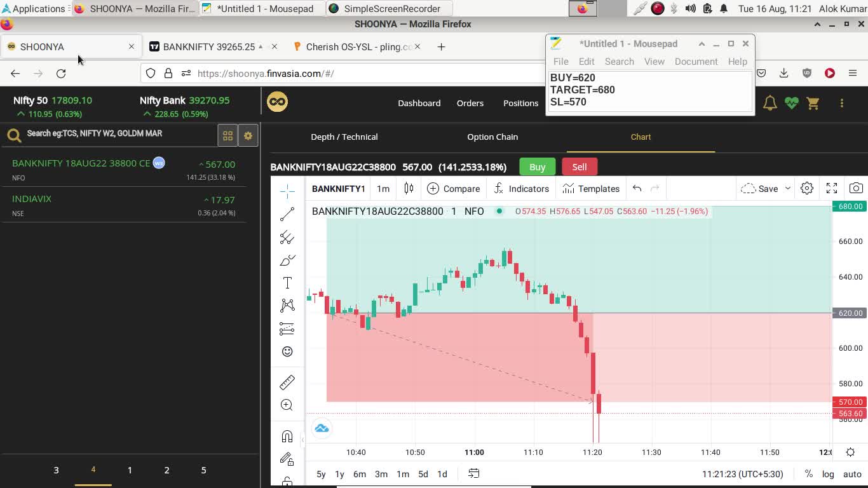Open the emoji icons tool
The width and height of the screenshot is (868, 488).
pyautogui.click(x=287, y=351)
